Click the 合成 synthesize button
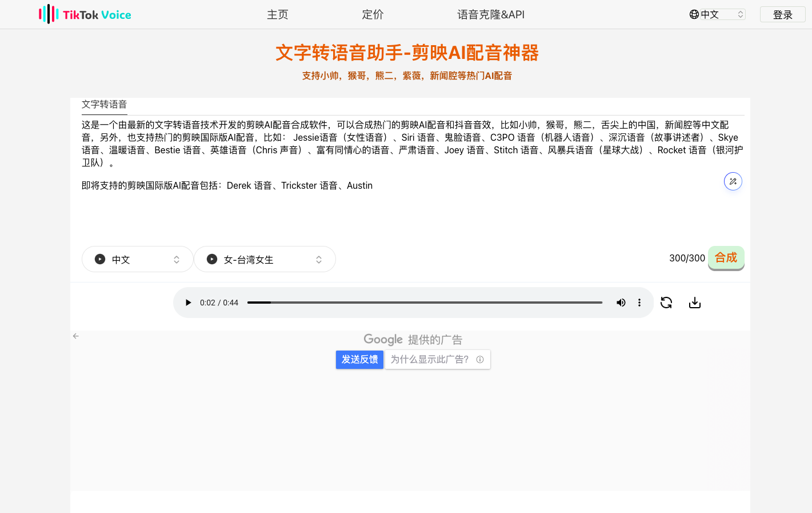This screenshot has height=513, width=812. [x=726, y=258]
